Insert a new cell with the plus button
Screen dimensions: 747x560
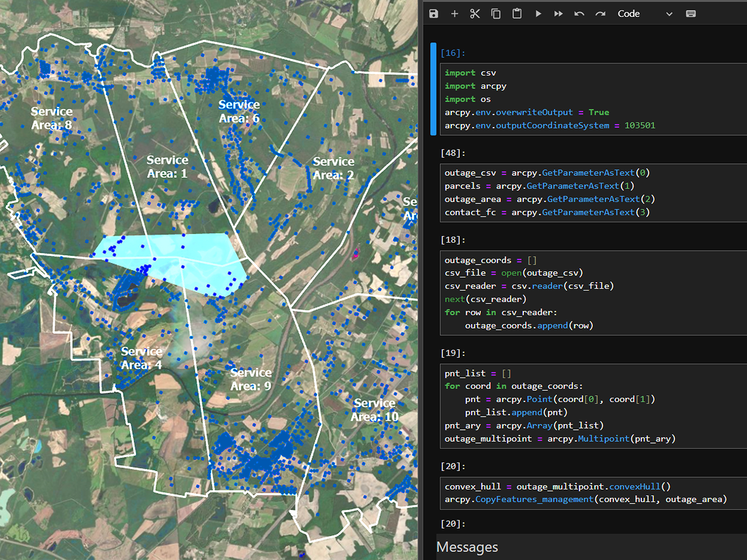[454, 14]
